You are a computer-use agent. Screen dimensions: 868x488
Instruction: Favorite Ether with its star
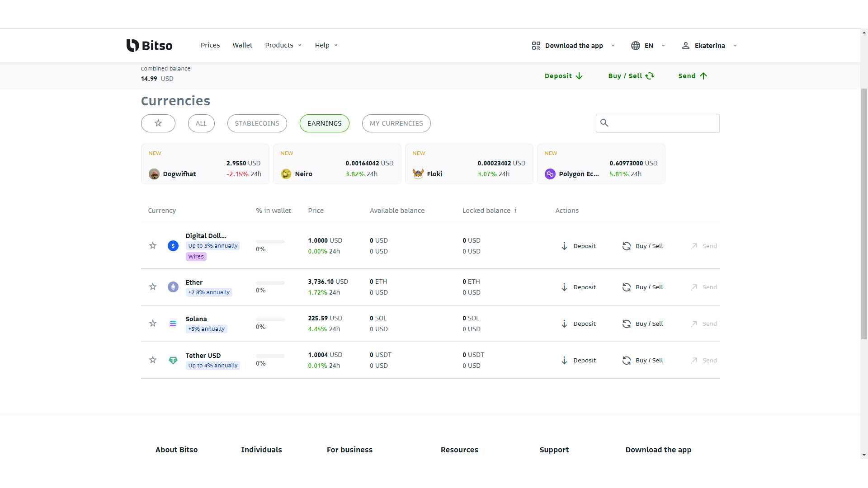pos(153,286)
